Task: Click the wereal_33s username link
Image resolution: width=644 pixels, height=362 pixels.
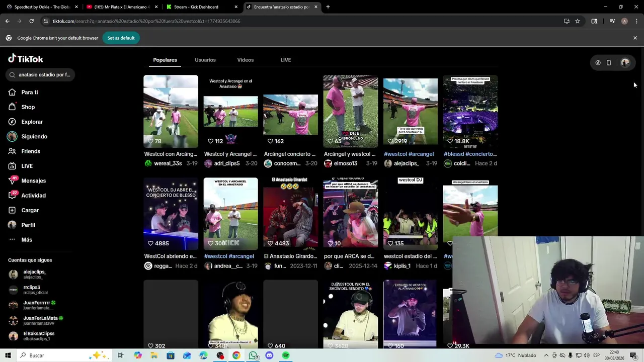Action: (x=168, y=163)
